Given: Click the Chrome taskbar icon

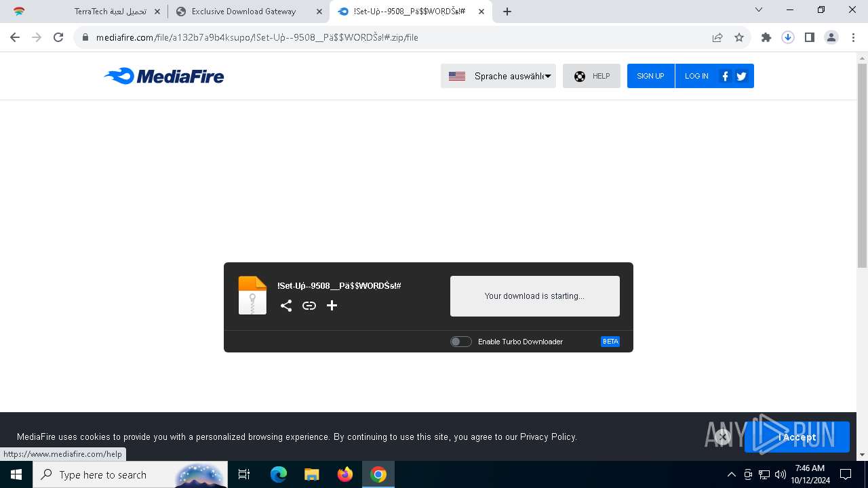Looking at the screenshot, I should pyautogui.click(x=378, y=474).
